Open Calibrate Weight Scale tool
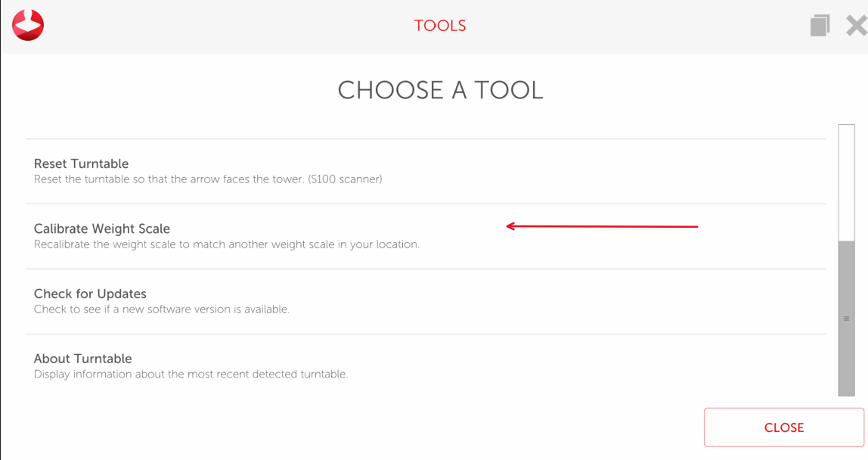This screenshot has width=868, height=460. pos(102,228)
